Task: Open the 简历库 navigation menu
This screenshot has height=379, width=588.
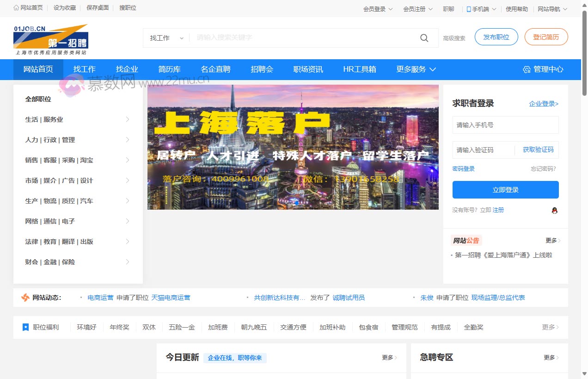Action: click(169, 69)
